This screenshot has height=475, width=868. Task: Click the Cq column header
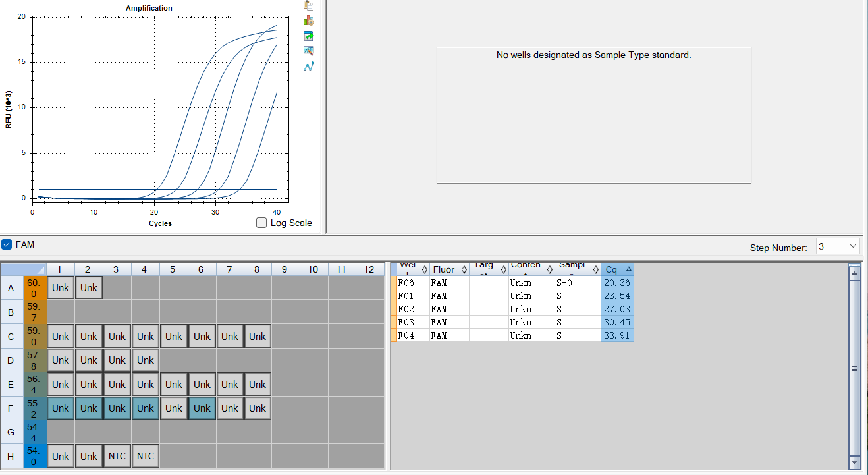[x=617, y=269]
